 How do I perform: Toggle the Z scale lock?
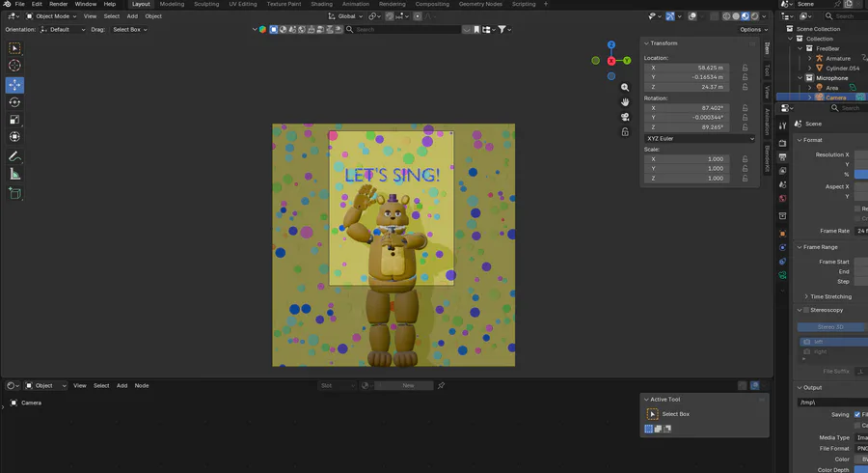tap(745, 180)
